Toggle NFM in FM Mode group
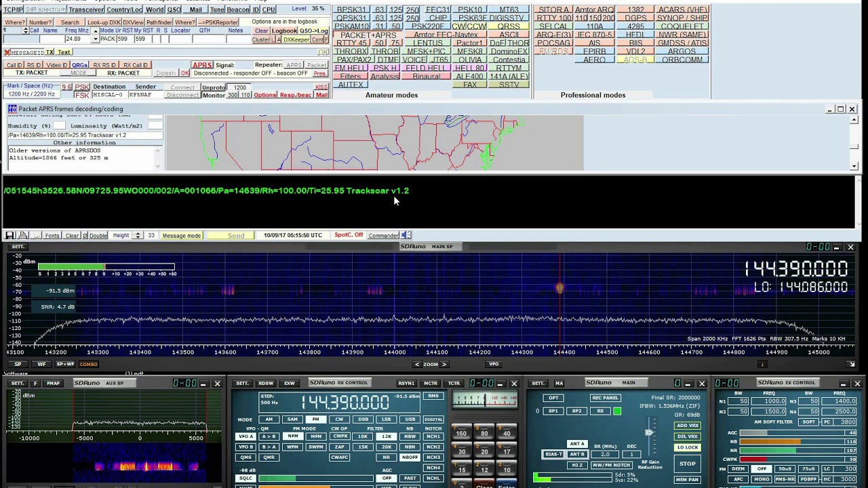The image size is (868, 488). [x=292, y=436]
